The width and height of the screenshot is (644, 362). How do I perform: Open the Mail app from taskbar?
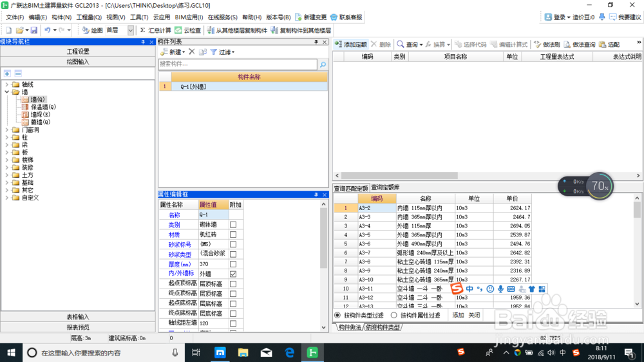click(x=267, y=352)
